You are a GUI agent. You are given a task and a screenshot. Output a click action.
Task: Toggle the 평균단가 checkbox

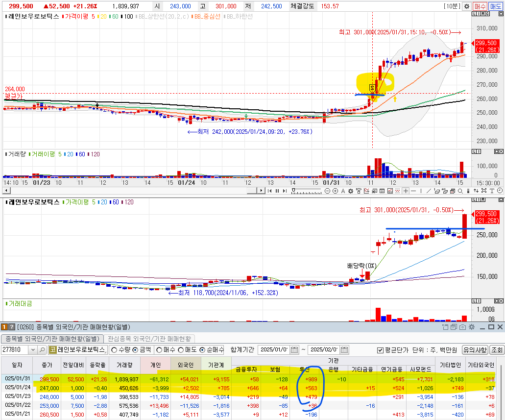[x=380, y=350]
